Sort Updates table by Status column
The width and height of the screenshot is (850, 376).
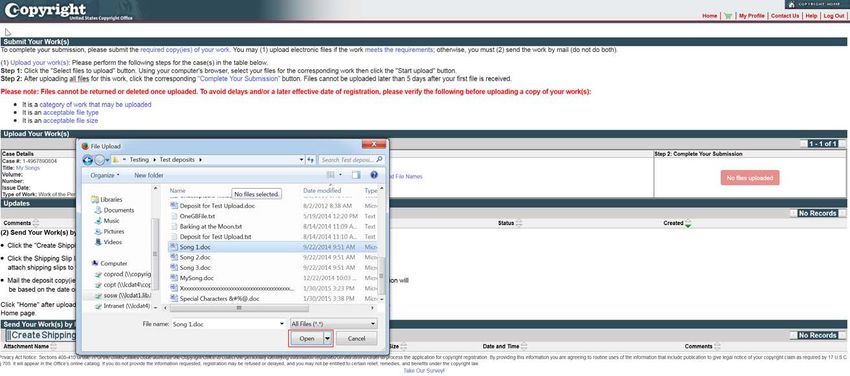point(510,223)
